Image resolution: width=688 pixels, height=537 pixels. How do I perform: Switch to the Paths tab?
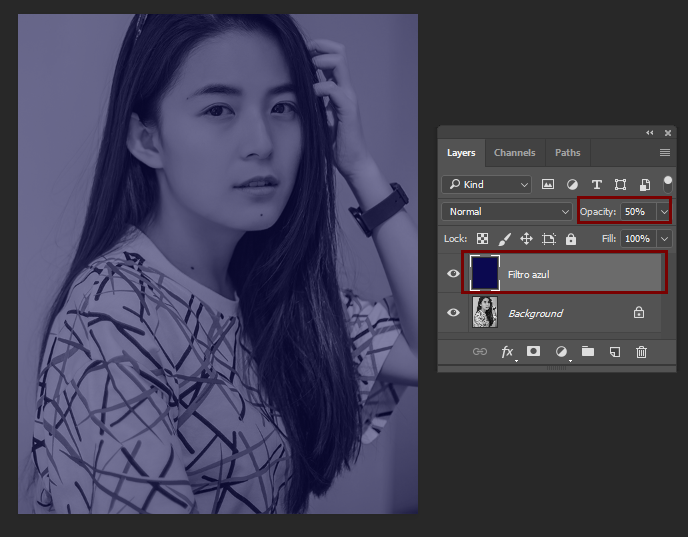coord(568,153)
